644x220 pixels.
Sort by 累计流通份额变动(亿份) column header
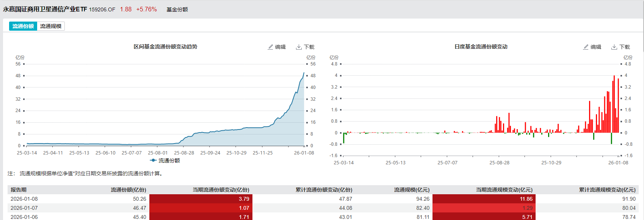click(324, 190)
